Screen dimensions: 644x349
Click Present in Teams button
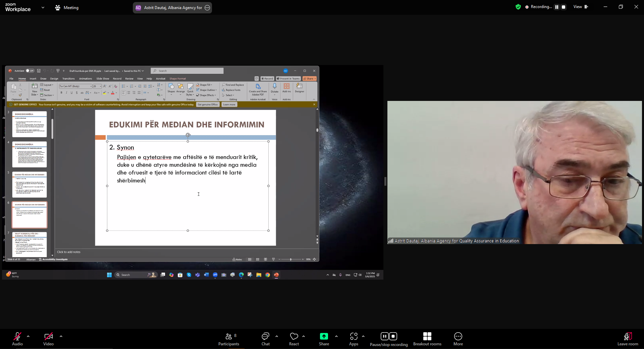click(288, 79)
